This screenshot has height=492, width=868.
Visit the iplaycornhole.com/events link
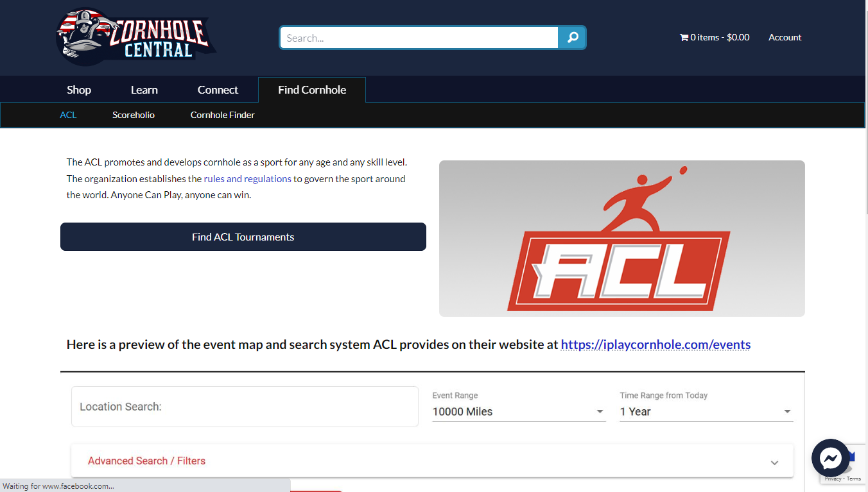pyautogui.click(x=655, y=344)
